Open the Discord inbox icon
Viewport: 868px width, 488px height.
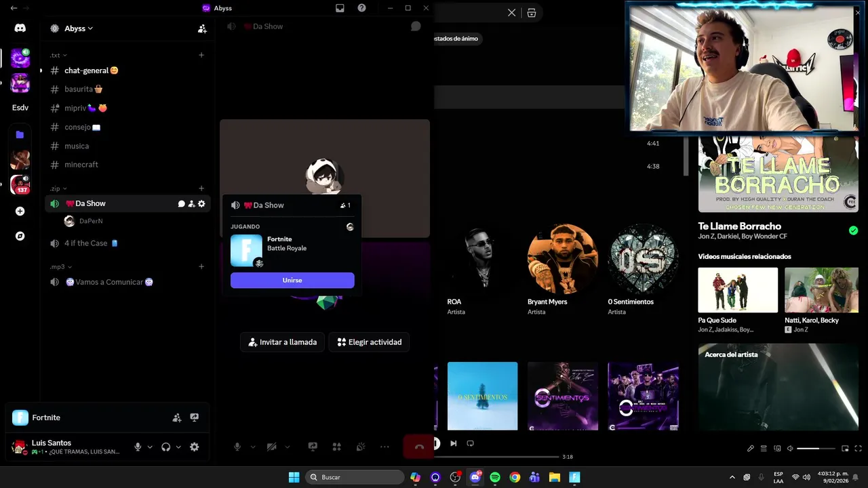tap(340, 8)
